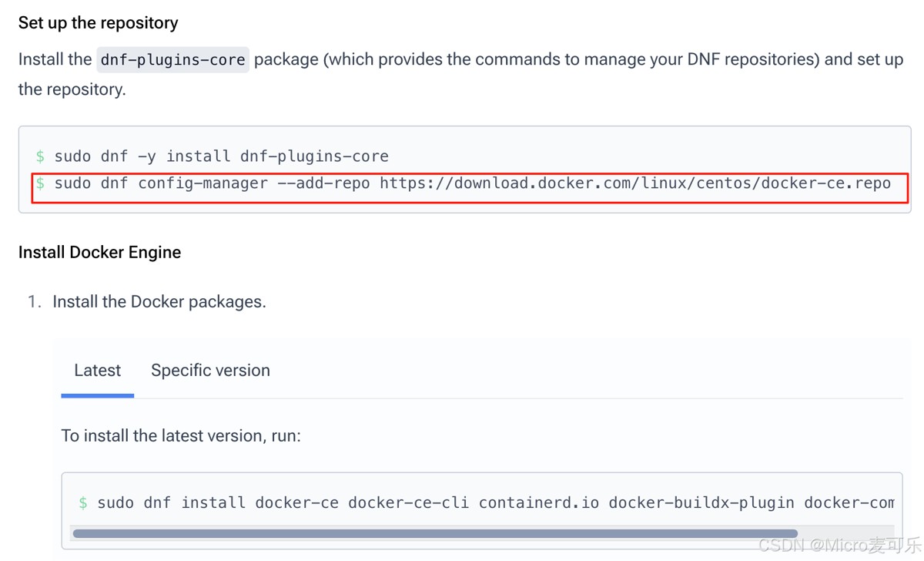Click the inline dnf-plugins-core code label

pyautogui.click(x=172, y=59)
